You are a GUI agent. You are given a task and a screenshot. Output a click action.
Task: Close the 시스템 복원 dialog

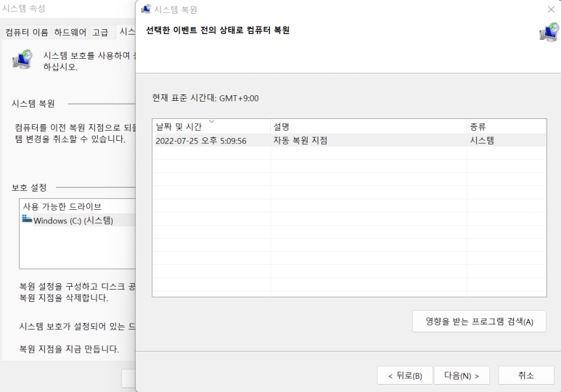click(551, 9)
